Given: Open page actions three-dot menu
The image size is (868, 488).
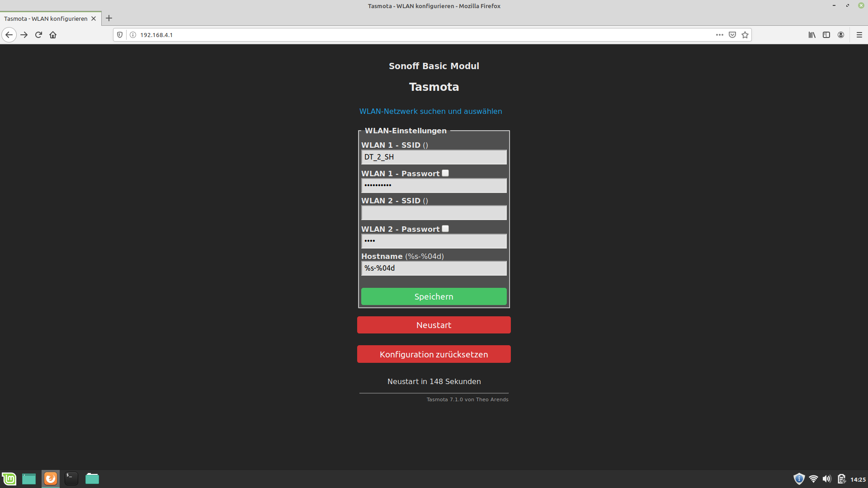Looking at the screenshot, I should pyautogui.click(x=720, y=35).
